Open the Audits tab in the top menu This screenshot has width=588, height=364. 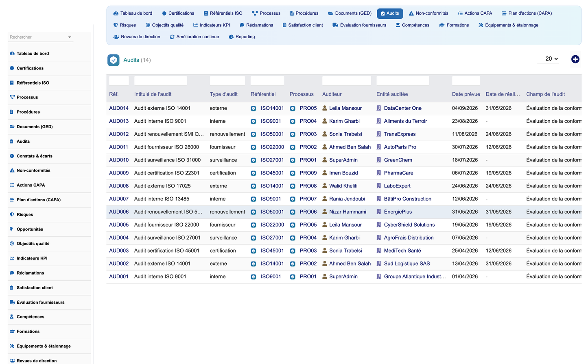390,13
